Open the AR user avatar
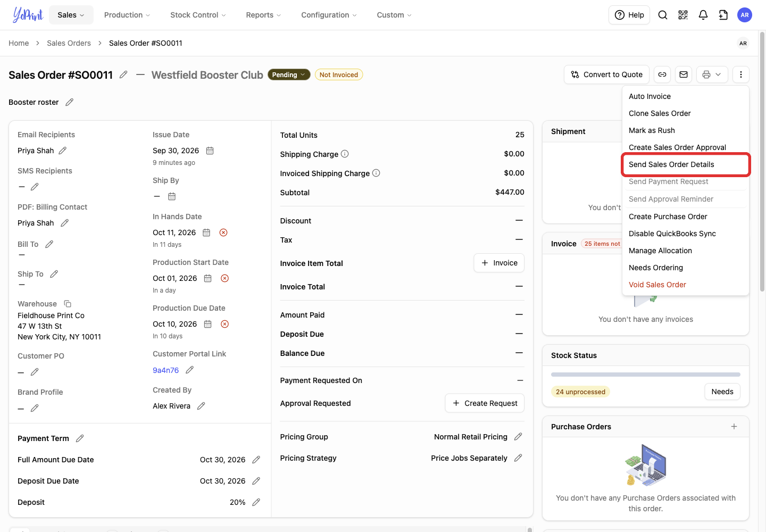 tap(745, 15)
